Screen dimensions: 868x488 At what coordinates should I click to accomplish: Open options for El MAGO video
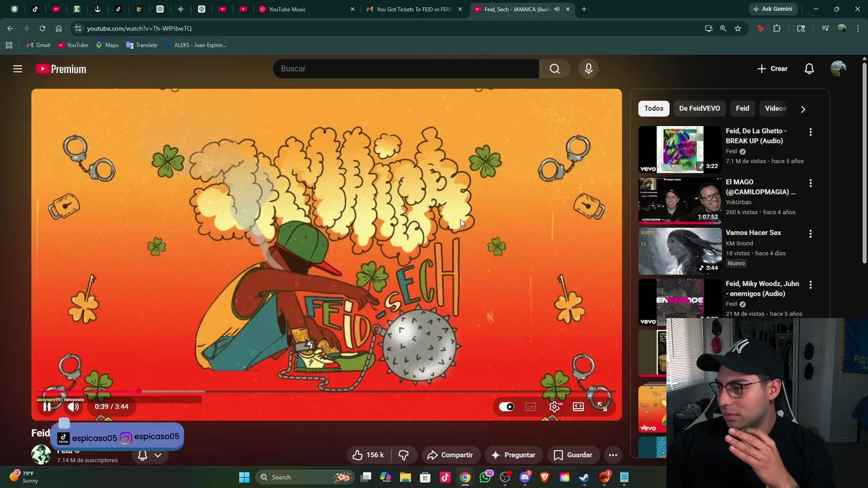810,183
